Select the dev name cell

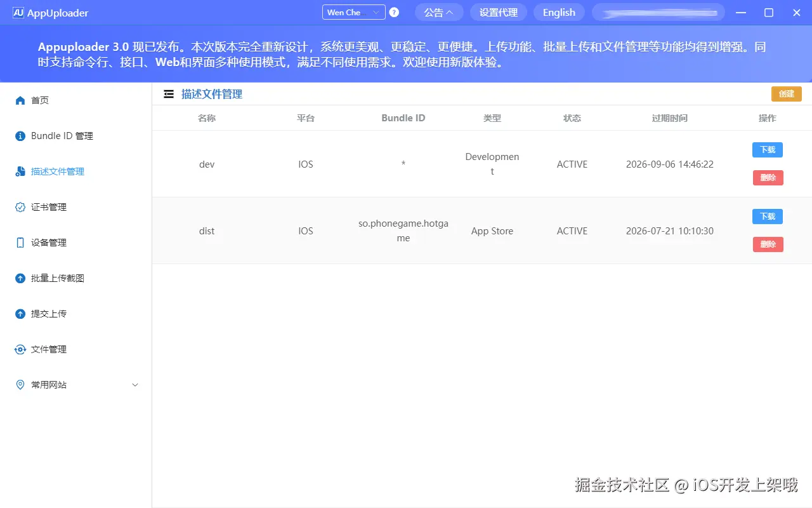click(x=207, y=164)
